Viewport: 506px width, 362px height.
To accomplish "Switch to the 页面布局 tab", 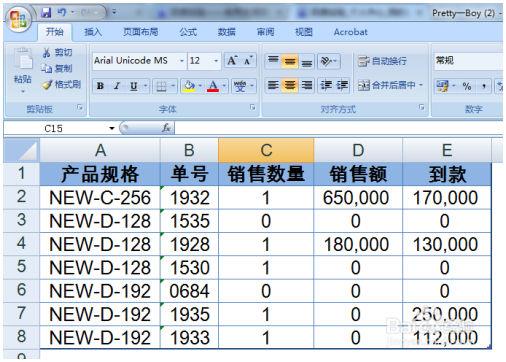I will point(141,32).
